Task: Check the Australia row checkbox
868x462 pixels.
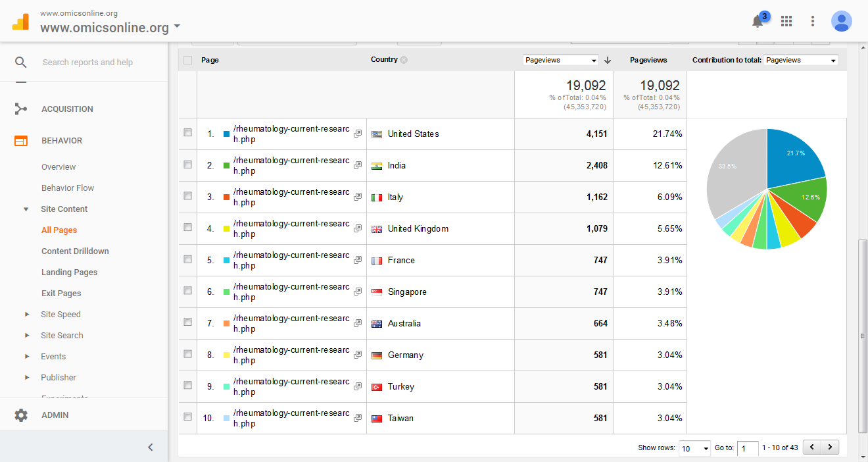Action: coord(188,322)
